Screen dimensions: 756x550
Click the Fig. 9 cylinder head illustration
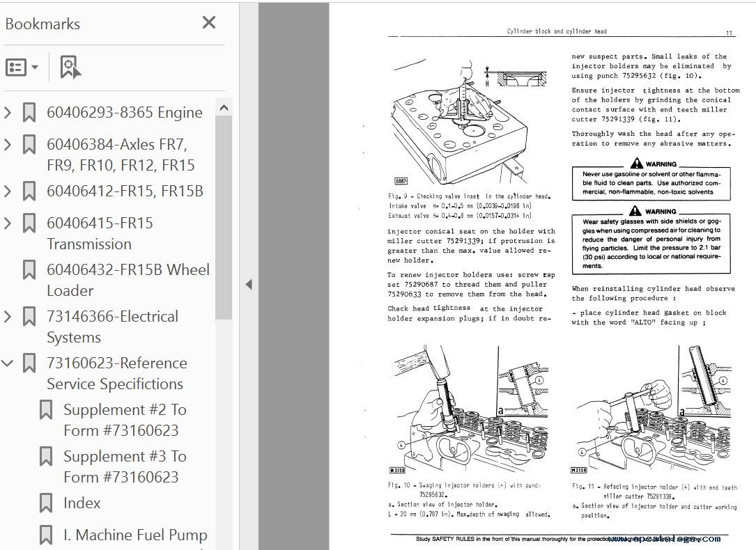[470, 123]
